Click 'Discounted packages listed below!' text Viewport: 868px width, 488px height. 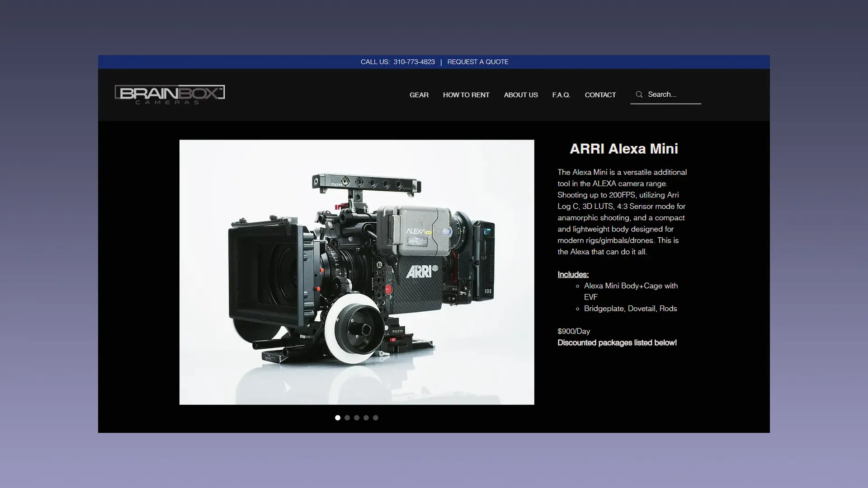point(617,343)
